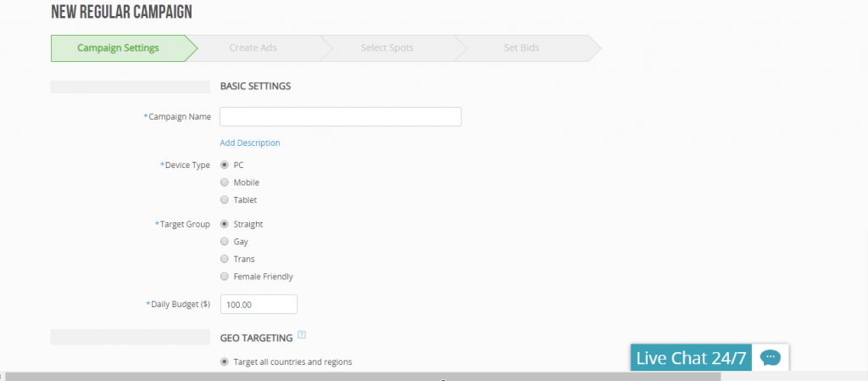The width and height of the screenshot is (868, 381).
Task: Jump to Set Bids step
Action: pyautogui.click(x=521, y=48)
